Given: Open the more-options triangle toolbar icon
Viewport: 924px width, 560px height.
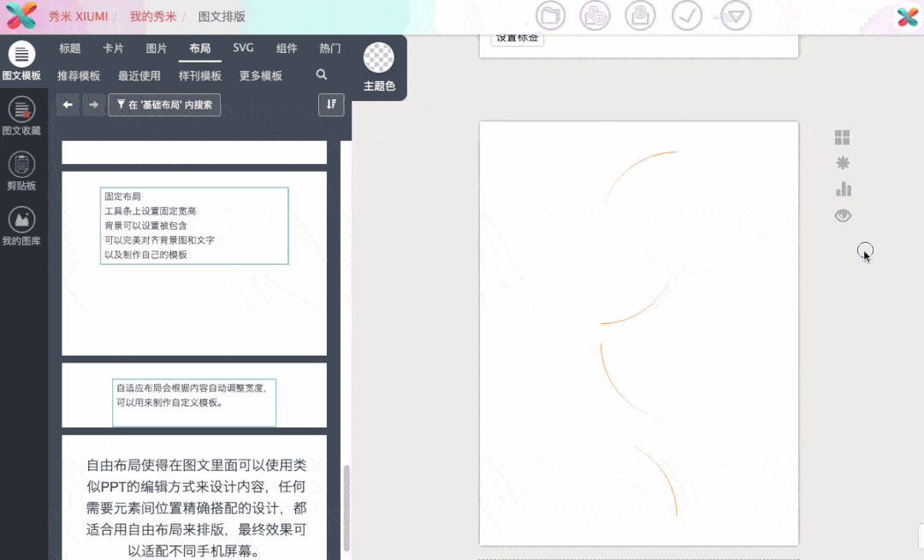Looking at the screenshot, I should 736,15.
